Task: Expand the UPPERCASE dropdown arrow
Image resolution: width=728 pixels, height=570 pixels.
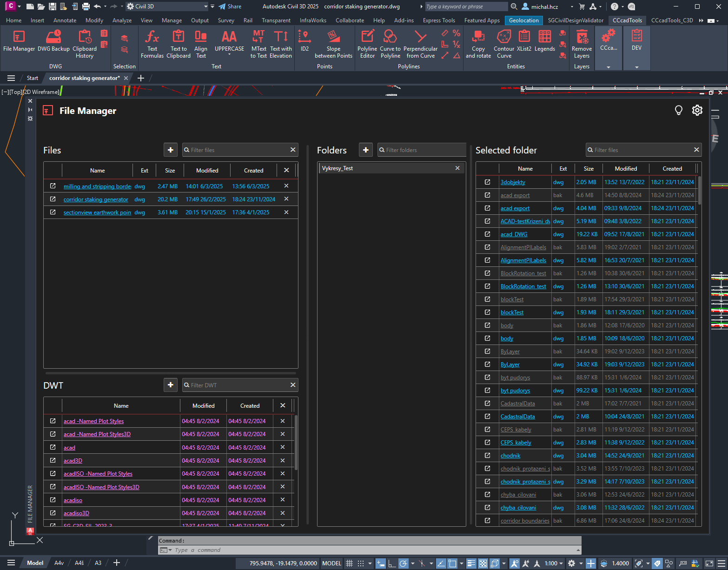Action: [x=229, y=54]
